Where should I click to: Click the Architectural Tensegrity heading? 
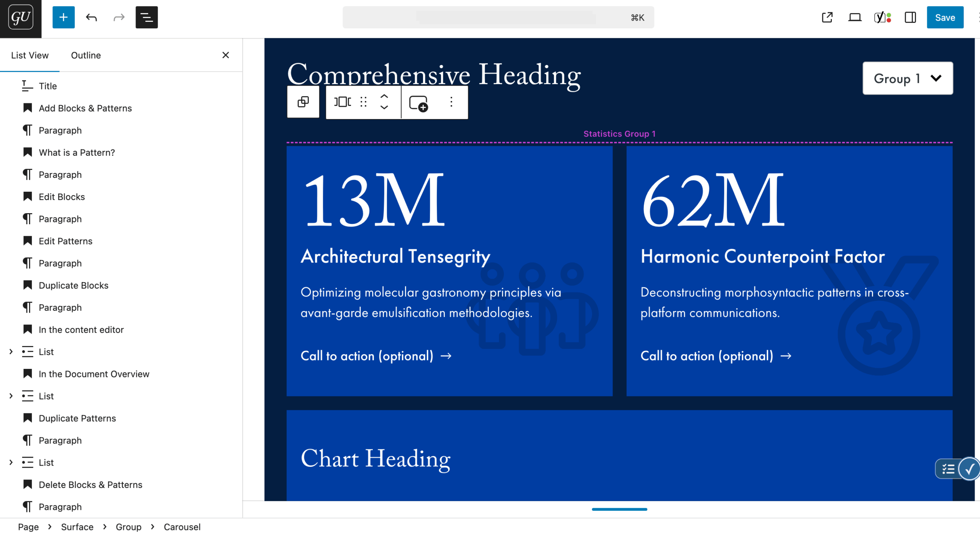pos(395,257)
